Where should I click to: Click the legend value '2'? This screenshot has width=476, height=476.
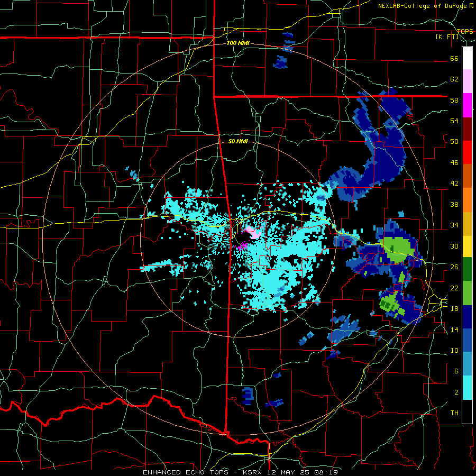click(456, 392)
